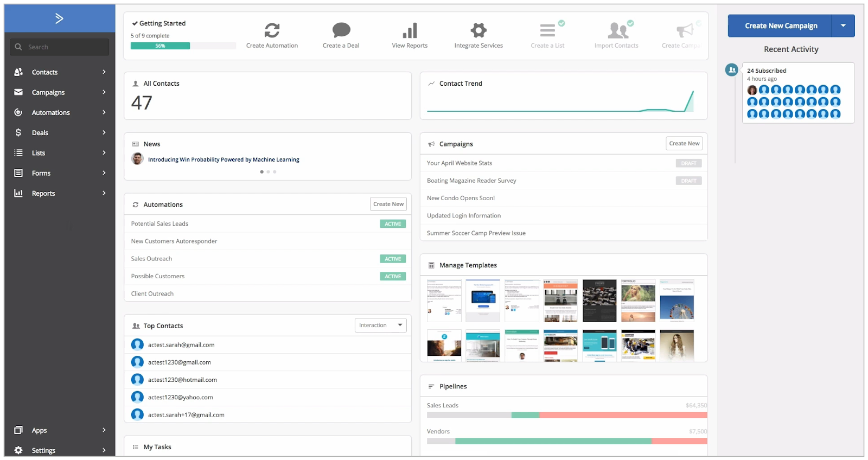Screen dimensions: 868x460
Task: Click the Create New Campaign button
Action: [780, 26]
